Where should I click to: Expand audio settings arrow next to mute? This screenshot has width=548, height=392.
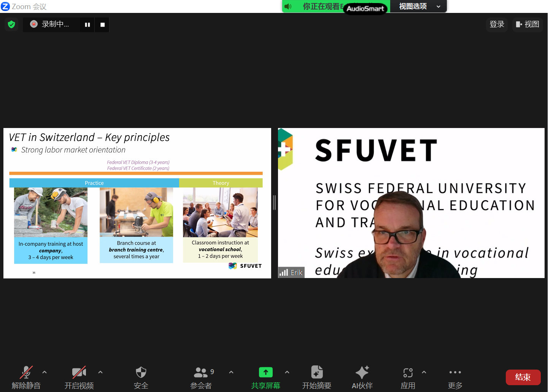pos(44,372)
